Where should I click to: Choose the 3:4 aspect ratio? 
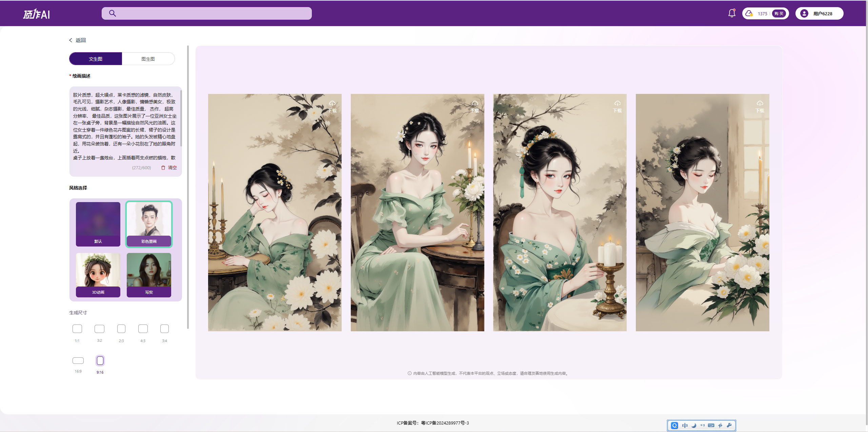[x=164, y=329]
